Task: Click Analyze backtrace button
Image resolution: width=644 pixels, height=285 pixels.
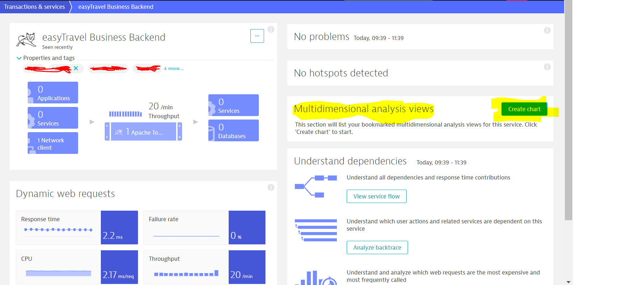Action: tap(377, 247)
